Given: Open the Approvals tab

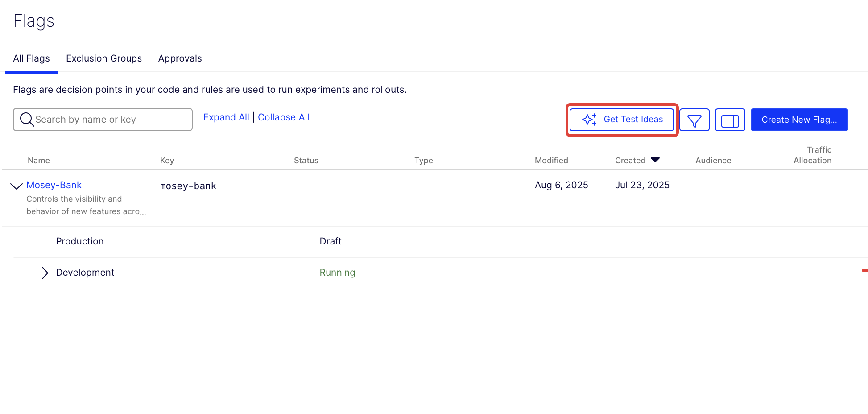Looking at the screenshot, I should [x=180, y=58].
